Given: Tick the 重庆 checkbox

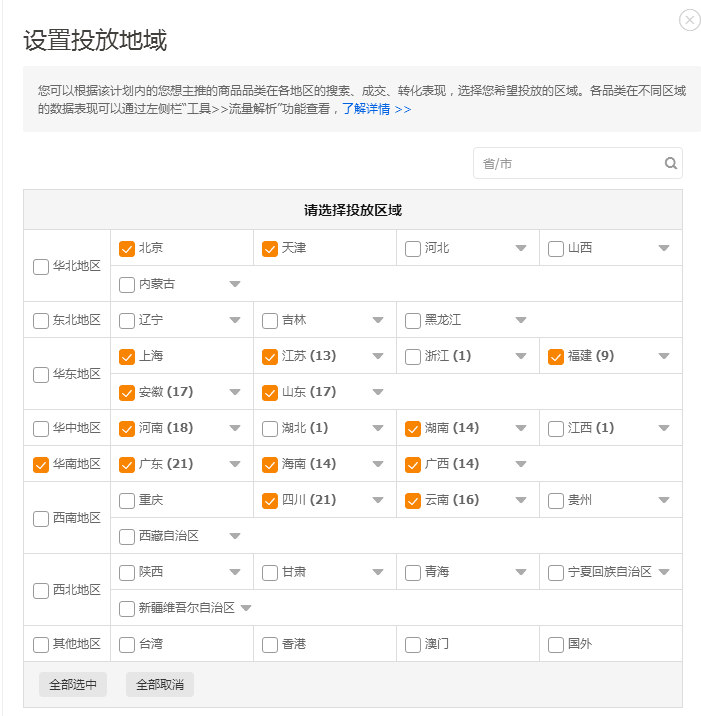Looking at the screenshot, I should (x=127, y=501).
